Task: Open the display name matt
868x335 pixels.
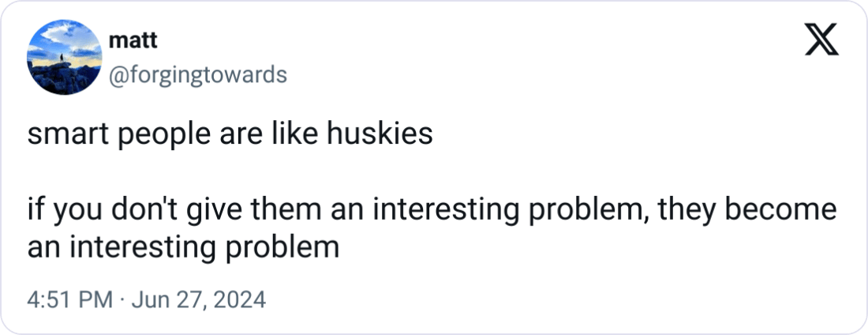Action: (x=133, y=40)
